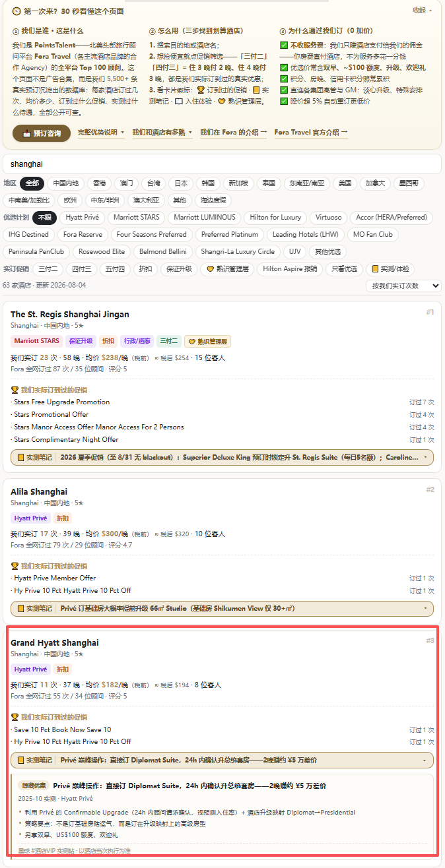Toggle Hilton Aspire 报销 filter
Screen dimensions: 445x868
pyautogui.click(x=290, y=268)
